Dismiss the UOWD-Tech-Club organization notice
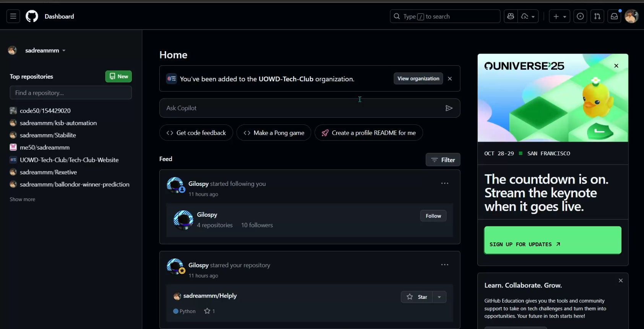Viewport: 644px width, 329px height. (450, 79)
